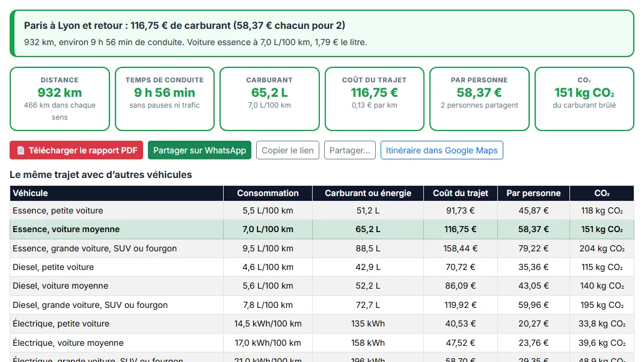
Task: Click the 7,8 L/100 km consumption cell
Action: coord(268,305)
